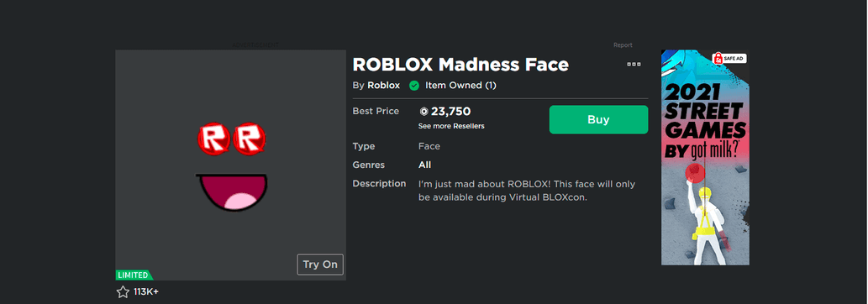View See more Resellers list
Image resolution: width=868 pixels, height=304 pixels.
click(451, 126)
